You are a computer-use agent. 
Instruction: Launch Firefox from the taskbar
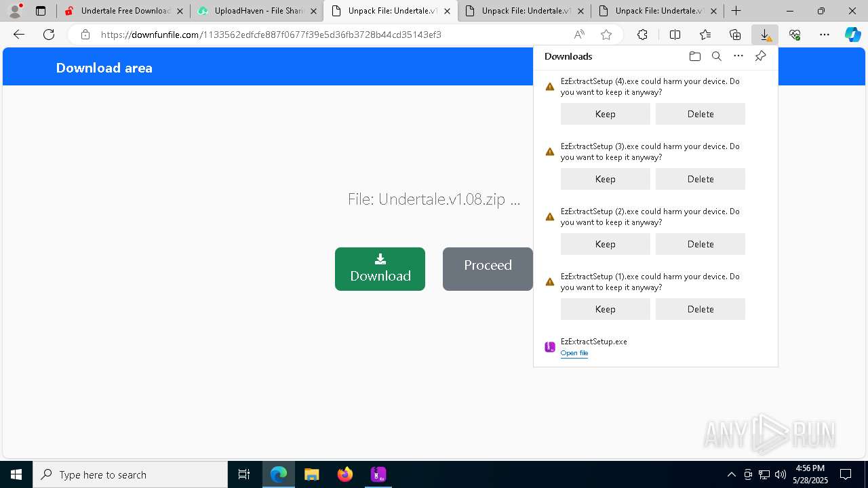tap(345, 474)
